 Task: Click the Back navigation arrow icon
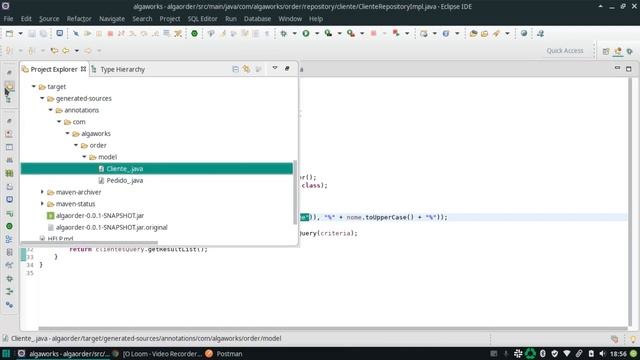pyautogui.click(x=66, y=51)
